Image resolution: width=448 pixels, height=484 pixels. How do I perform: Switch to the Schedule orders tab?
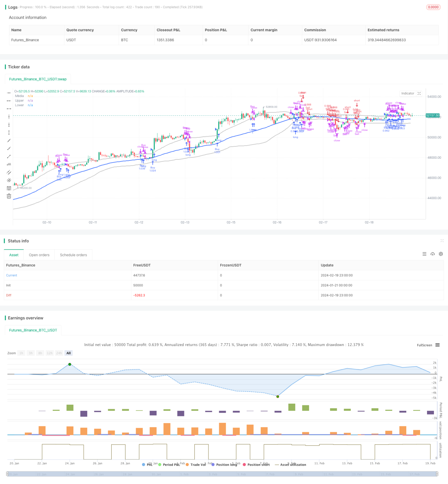pos(73,255)
